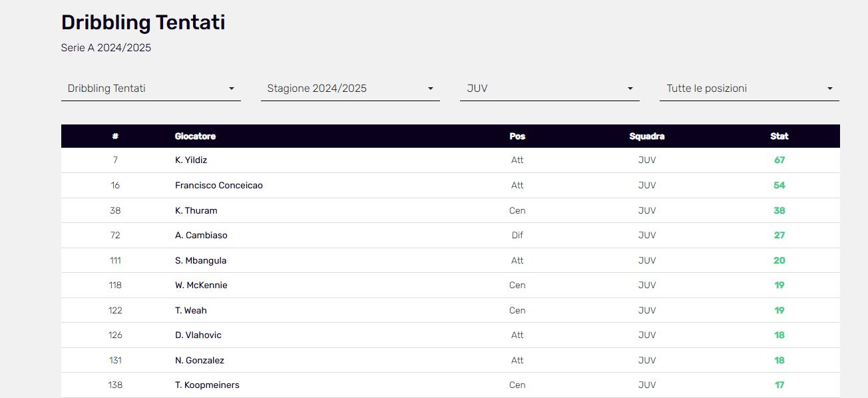Open the JUV team filter dropdown

point(550,89)
